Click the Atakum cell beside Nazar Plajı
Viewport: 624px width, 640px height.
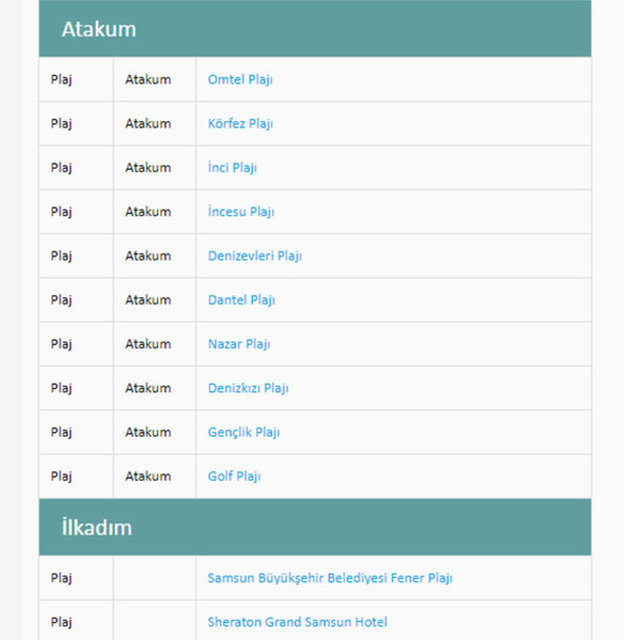click(148, 344)
